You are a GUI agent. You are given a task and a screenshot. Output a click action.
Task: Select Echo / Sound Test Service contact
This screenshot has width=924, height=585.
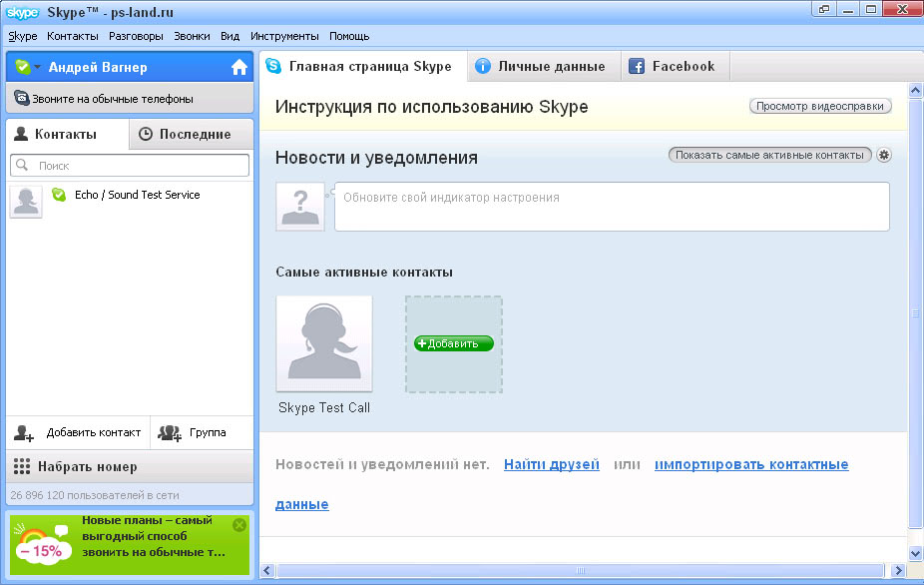click(130, 202)
